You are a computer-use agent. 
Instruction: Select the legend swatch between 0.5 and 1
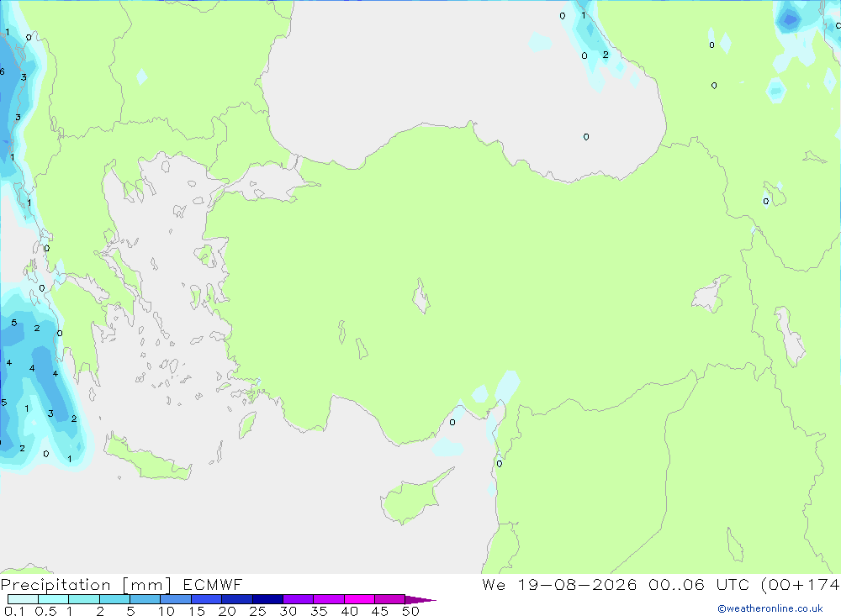pos(53,599)
